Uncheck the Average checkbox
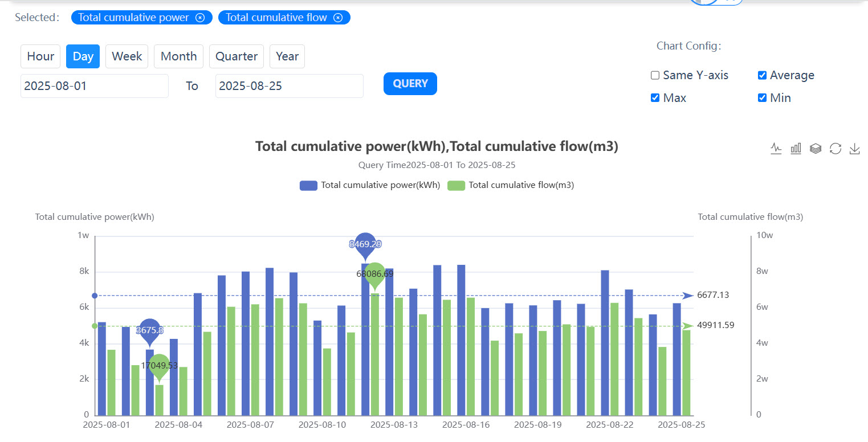The height and width of the screenshot is (442, 868). 762,75
